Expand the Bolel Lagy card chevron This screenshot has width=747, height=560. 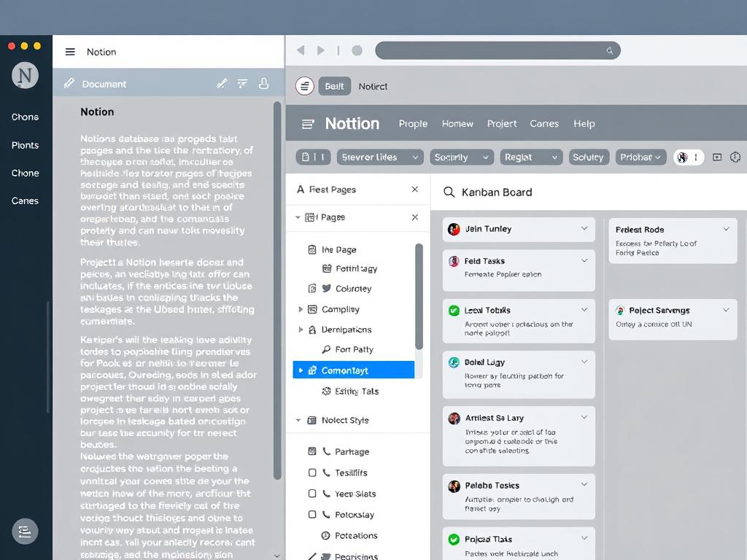[584, 362]
